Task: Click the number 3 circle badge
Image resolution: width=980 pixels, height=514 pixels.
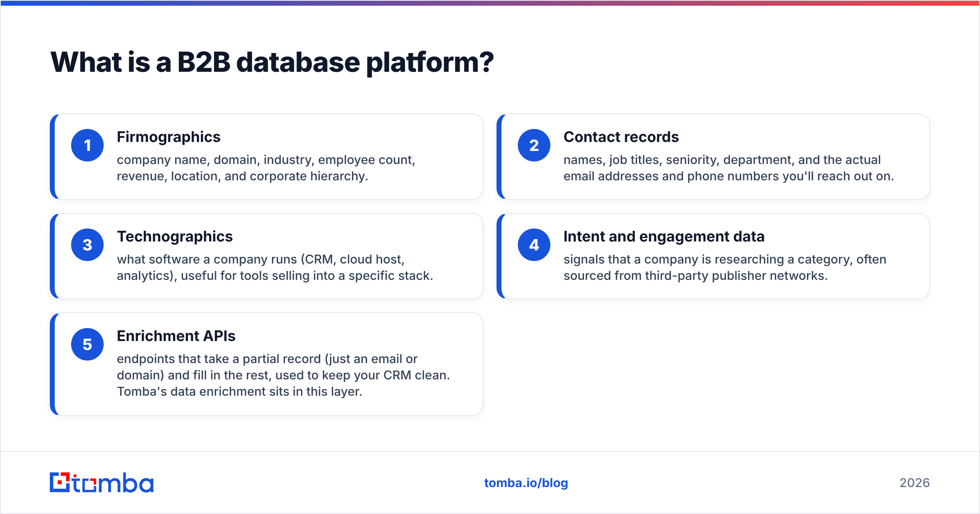Action: click(x=87, y=245)
